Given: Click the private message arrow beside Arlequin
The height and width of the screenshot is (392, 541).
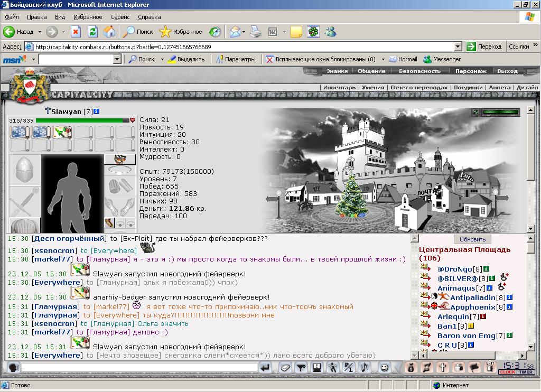Looking at the screenshot, I should (425, 315).
